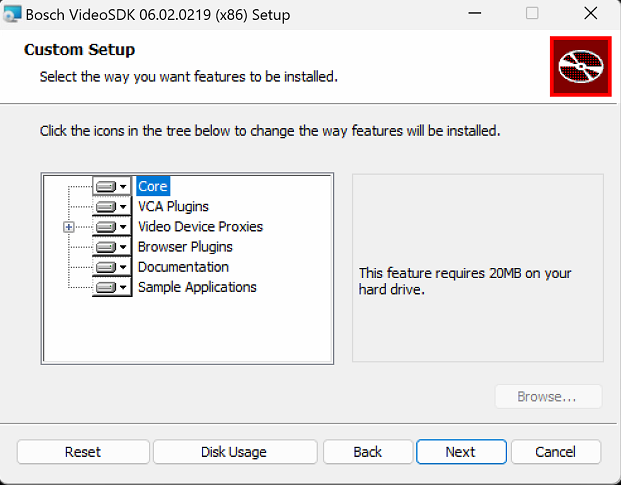Select the Core feature label
Screen dimensions: 621x485
click(153, 187)
